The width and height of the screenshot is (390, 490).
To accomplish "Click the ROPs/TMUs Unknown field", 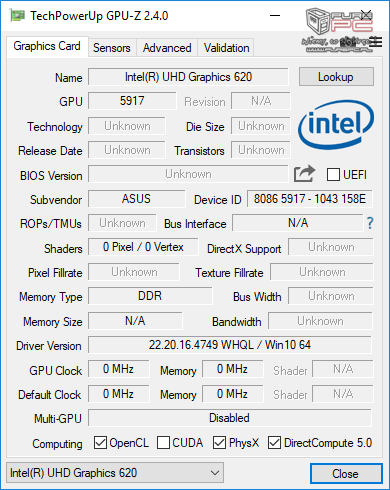I will [x=122, y=223].
